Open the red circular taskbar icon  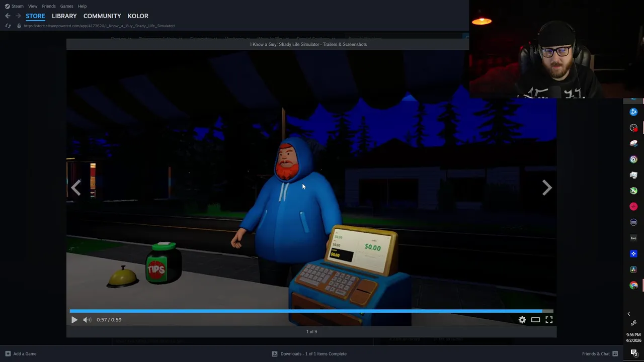click(633, 207)
